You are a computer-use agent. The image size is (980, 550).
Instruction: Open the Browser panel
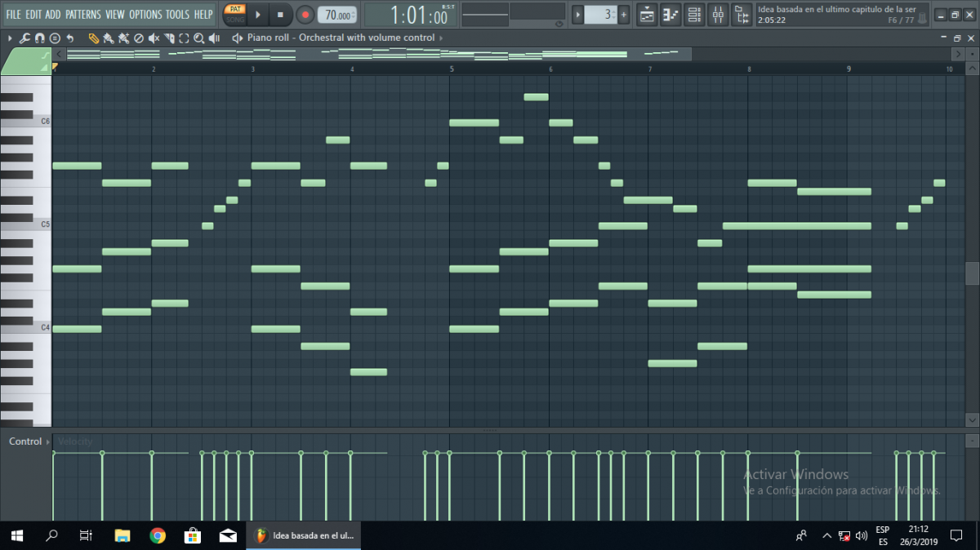tap(742, 14)
